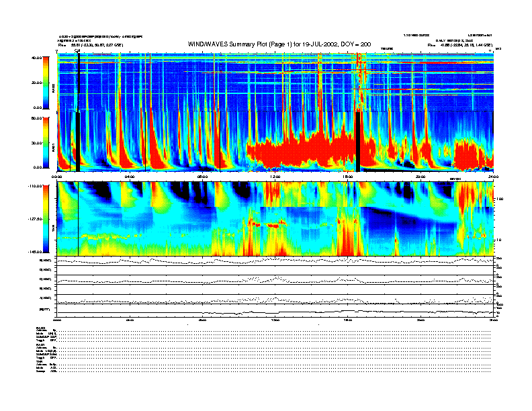Select the 24:00 time axis label
This screenshot has height=411, width=532.
pos(493,177)
